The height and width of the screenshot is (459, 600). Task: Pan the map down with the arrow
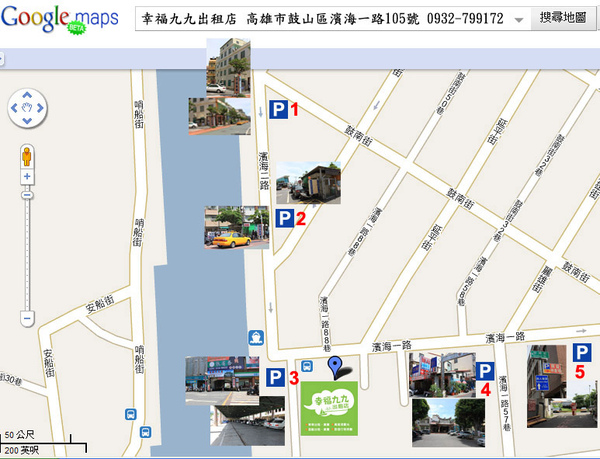(x=27, y=121)
